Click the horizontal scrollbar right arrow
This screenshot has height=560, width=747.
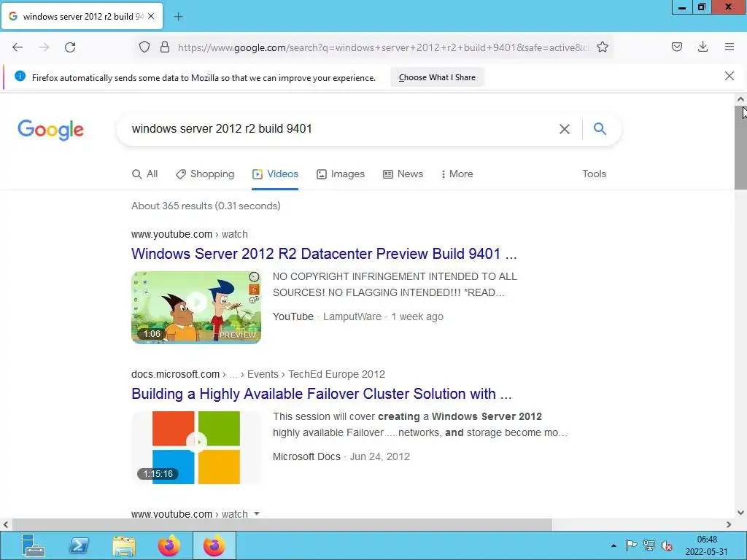pyautogui.click(x=729, y=524)
